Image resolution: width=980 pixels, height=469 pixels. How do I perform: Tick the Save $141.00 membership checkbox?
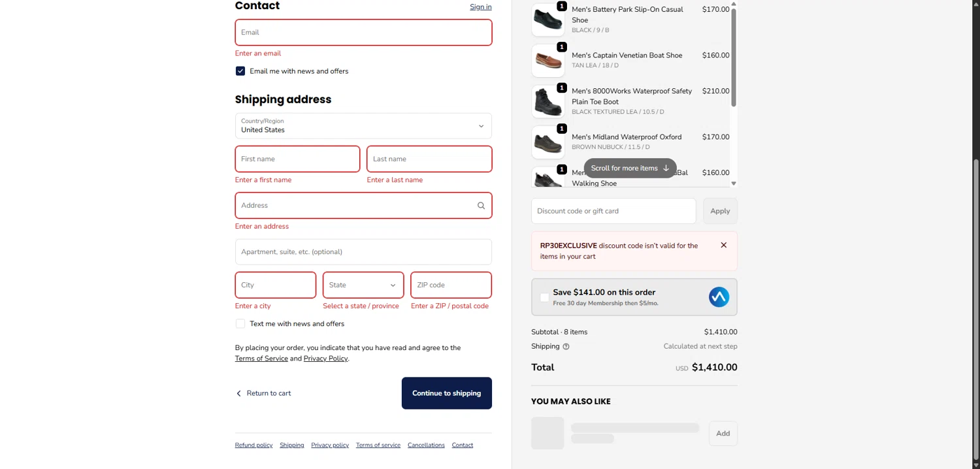click(544, 298)
